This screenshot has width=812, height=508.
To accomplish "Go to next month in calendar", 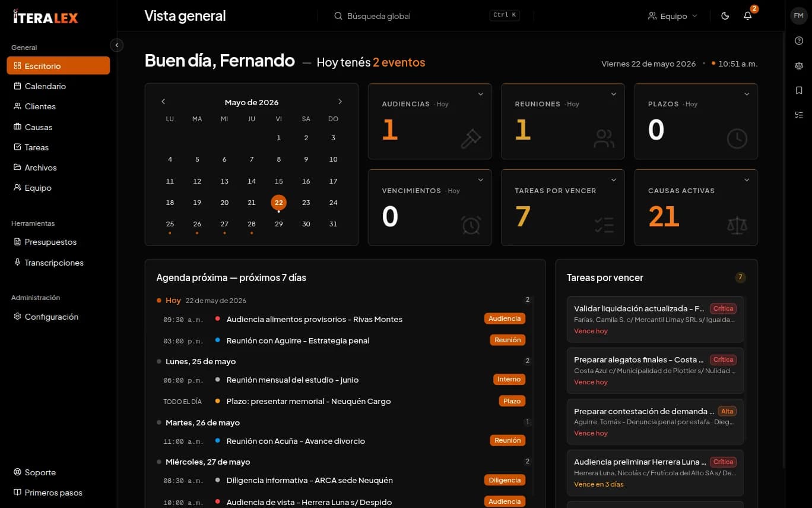I will click(340, 102).
